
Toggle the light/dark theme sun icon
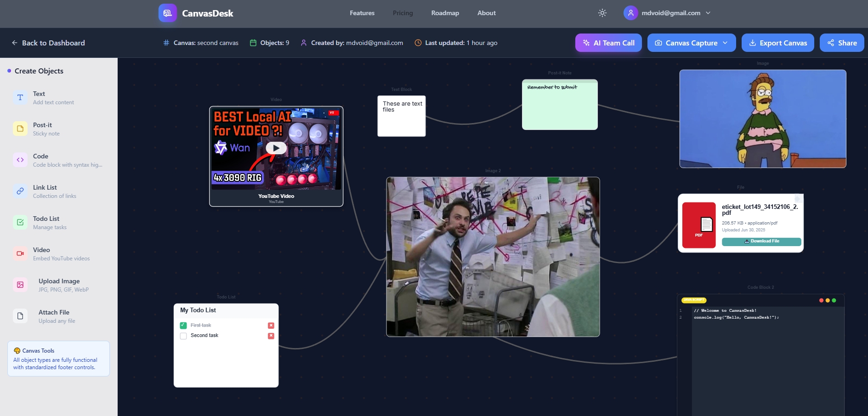pyautogui.click(x=602, y=13)
